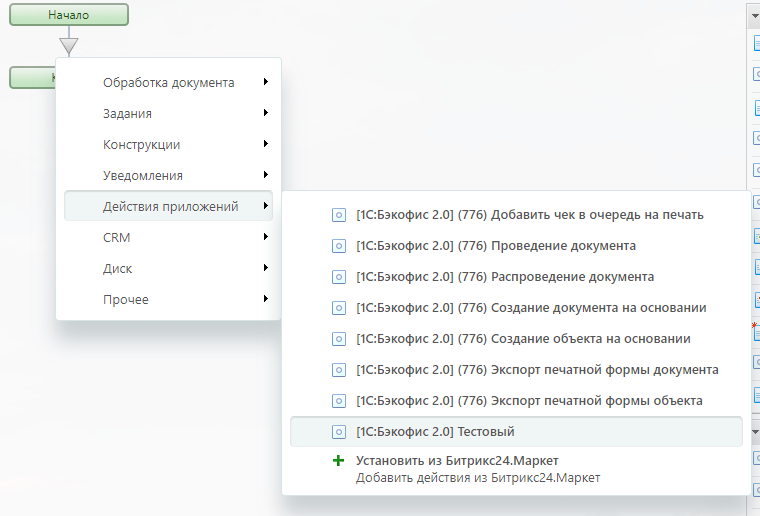Expand the arrow next to "Задания"

266,112
